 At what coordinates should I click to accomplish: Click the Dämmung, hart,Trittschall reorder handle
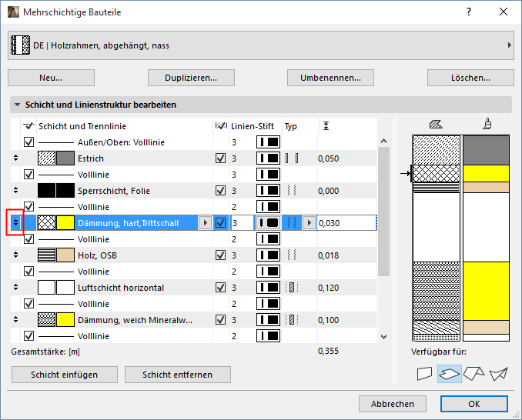point(15,223)
